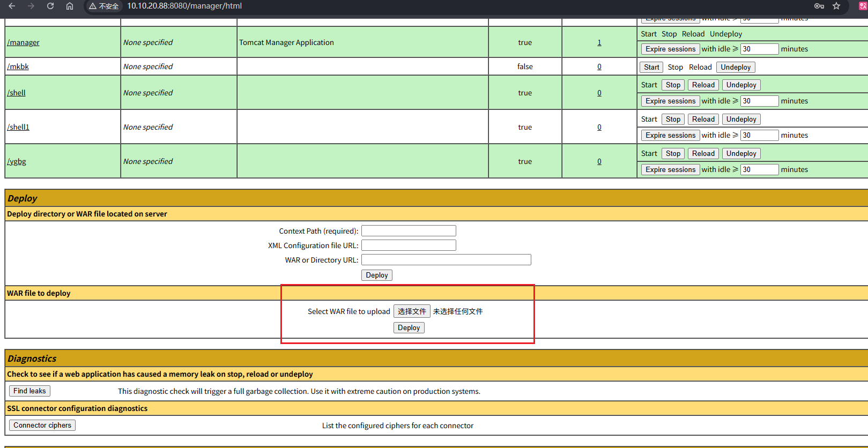Start the /mkbk application
Image resolution: width=868 pixels, height=448 pixels.
[651, 67]
